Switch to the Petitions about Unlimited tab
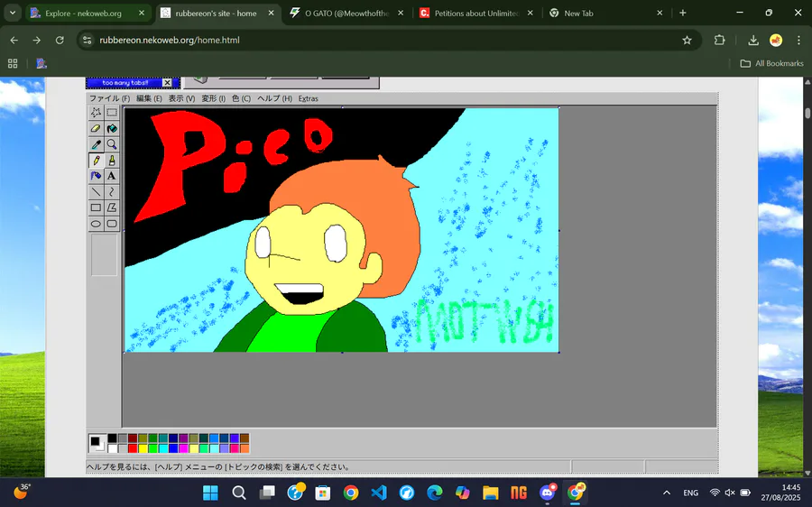Viewport: 812px width, 507px height. pyautogui.click(x=477, y=14)
